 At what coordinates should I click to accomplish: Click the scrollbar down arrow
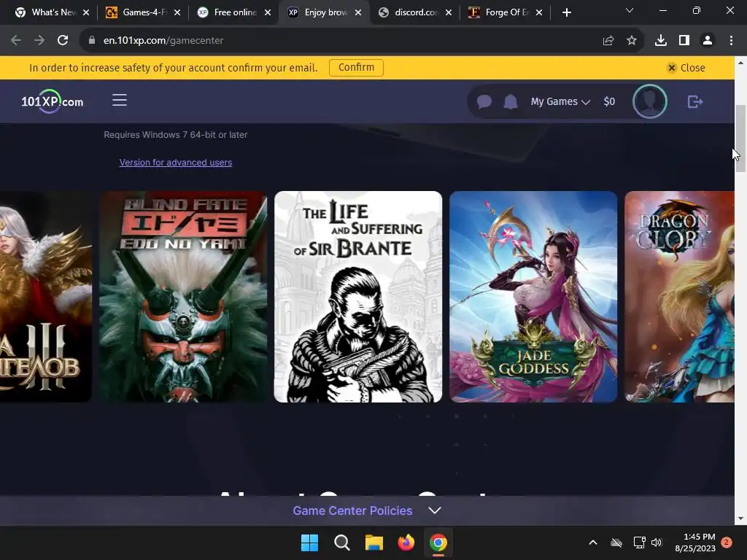tap(740, 518)
